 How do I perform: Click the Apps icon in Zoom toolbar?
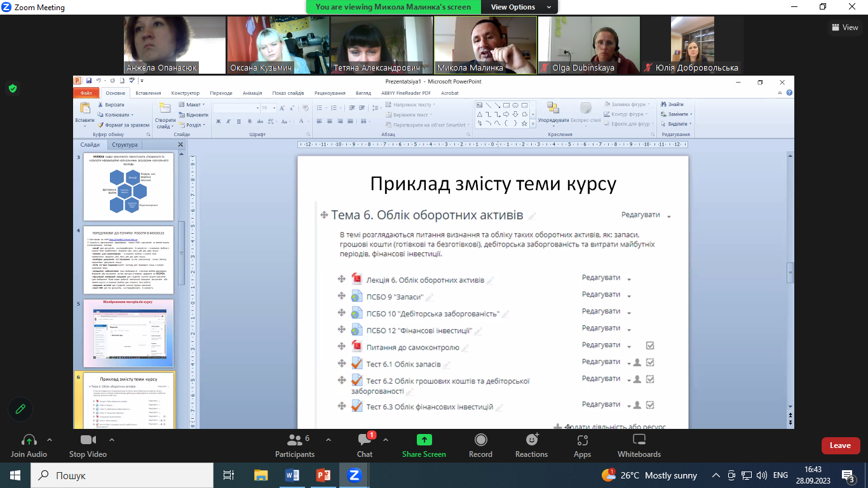582,440
